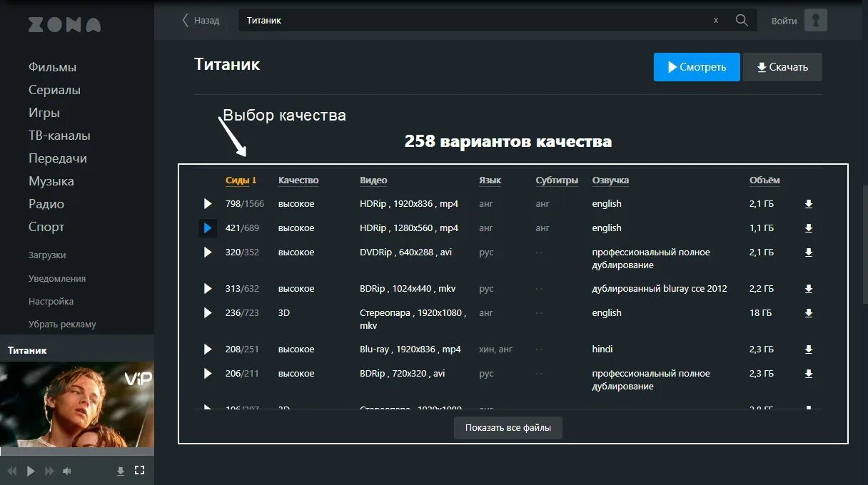The height and width of the screenshot is (485, 868).
Task: Play the 320/352 DVDRip 640x288 file
Action: point(208,252)
